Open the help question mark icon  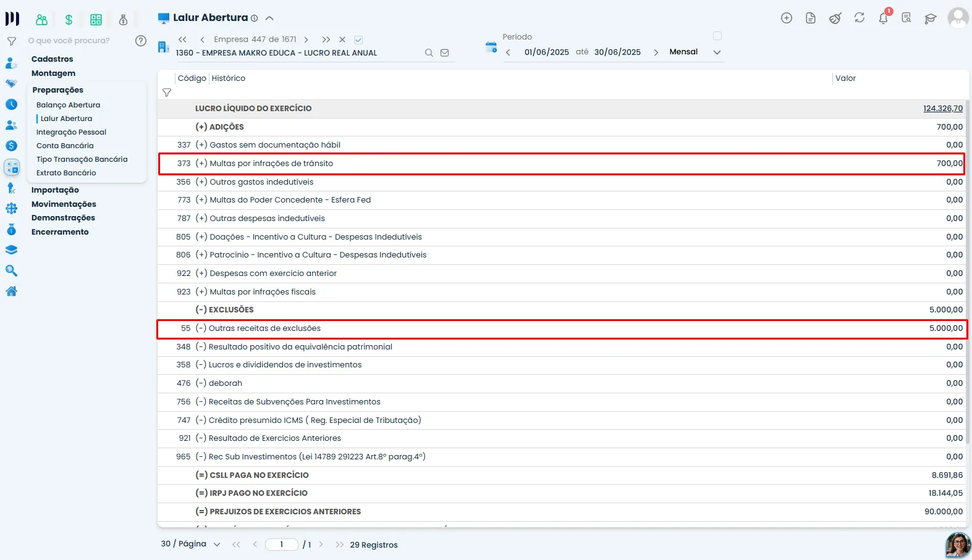(x=141, y=41)
